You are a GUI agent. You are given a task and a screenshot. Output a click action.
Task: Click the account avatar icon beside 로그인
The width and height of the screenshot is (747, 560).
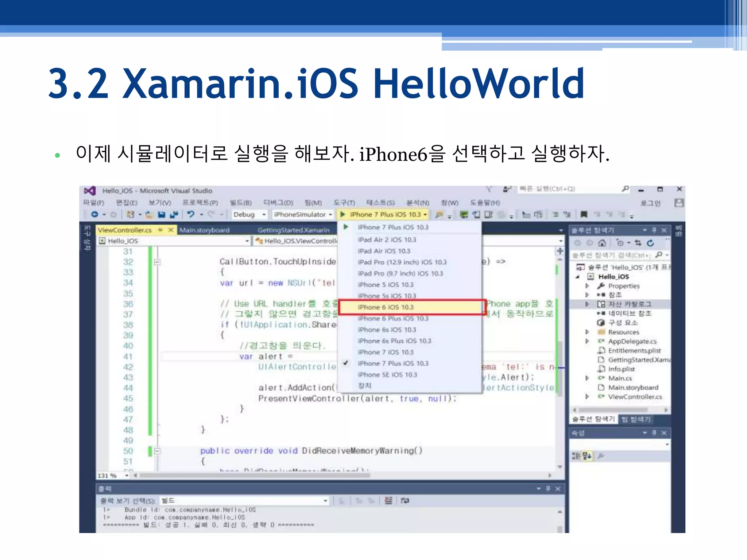coord(679,203)
